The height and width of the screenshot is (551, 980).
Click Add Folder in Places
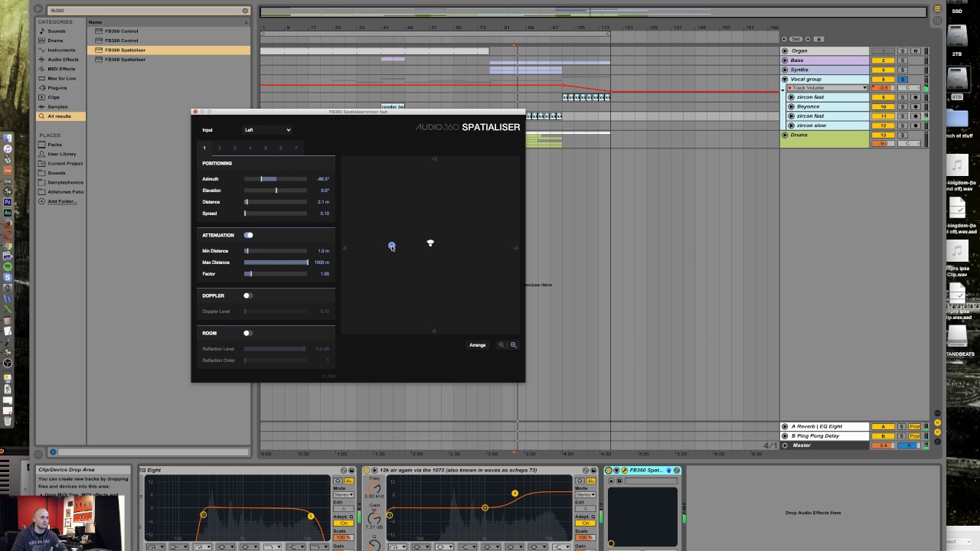[62, 201]
